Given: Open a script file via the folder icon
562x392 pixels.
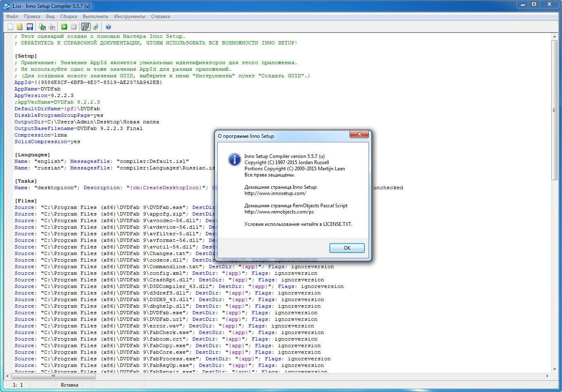Looking at the screenshot, I should 20,27.
